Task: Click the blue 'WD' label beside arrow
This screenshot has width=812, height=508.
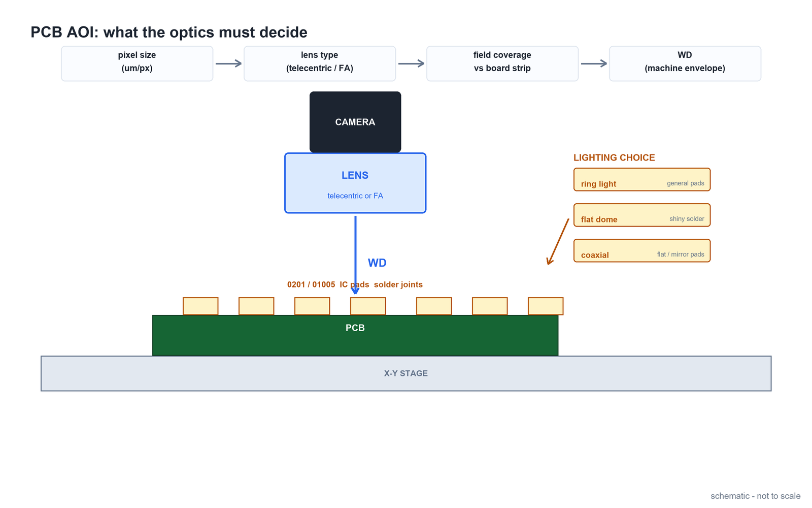Action: [377, 263]
